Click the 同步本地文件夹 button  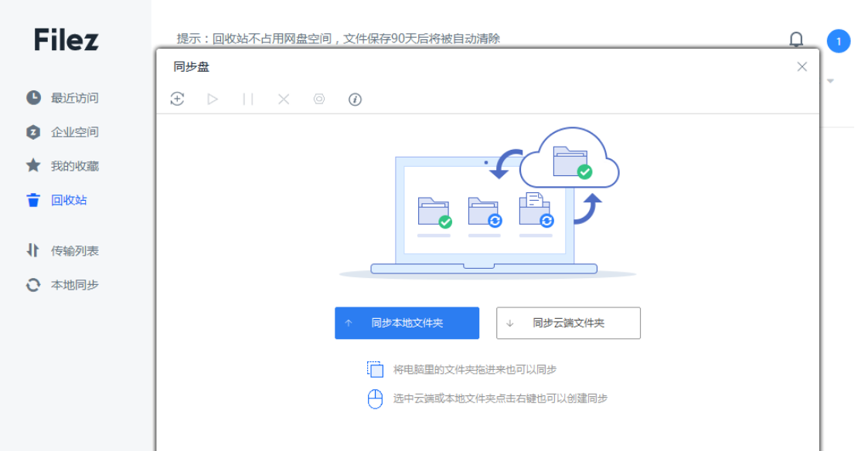[407, 323]
